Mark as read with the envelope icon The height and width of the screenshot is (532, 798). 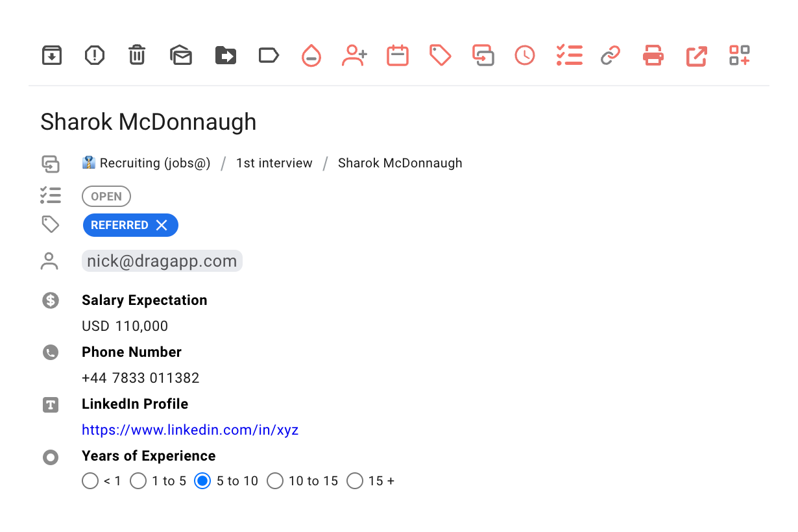(181, 55)
